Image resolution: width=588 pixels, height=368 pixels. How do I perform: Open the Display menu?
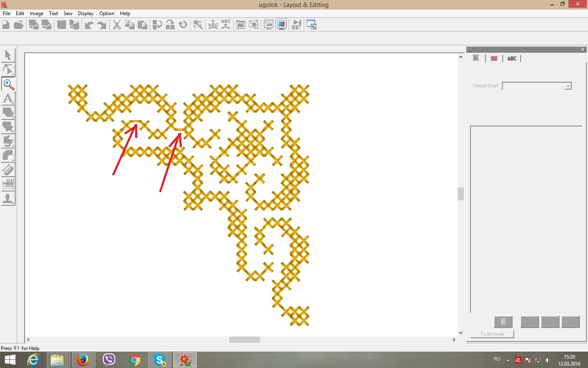pyautogui.click(x=86, y=13)
